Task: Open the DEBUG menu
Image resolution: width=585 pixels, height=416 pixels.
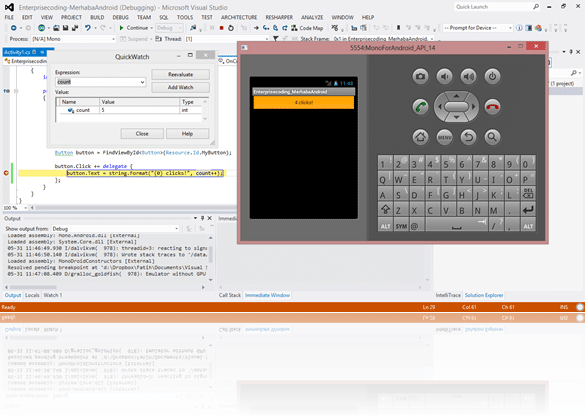Action: pyautogui.click(x=120, y=17)
